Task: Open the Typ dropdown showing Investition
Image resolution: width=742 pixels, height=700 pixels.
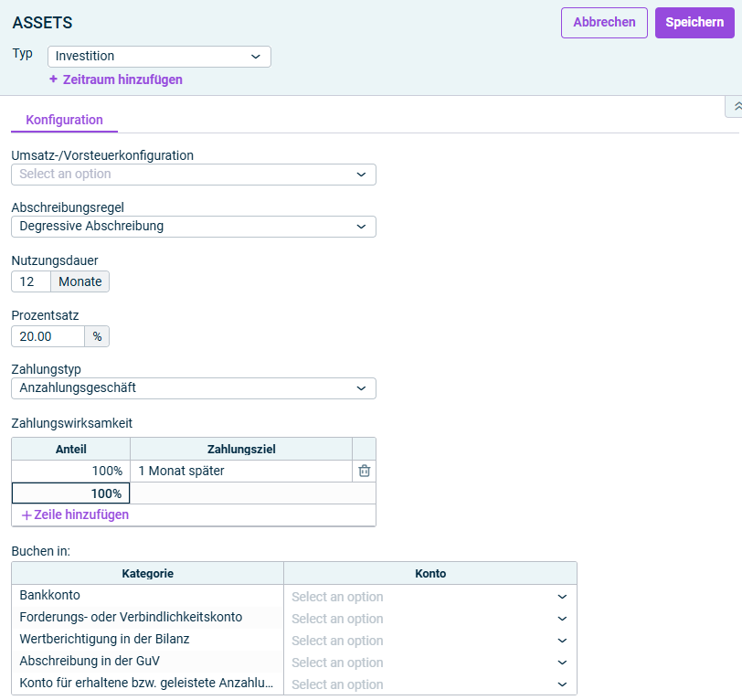Action: coord(159,57)
